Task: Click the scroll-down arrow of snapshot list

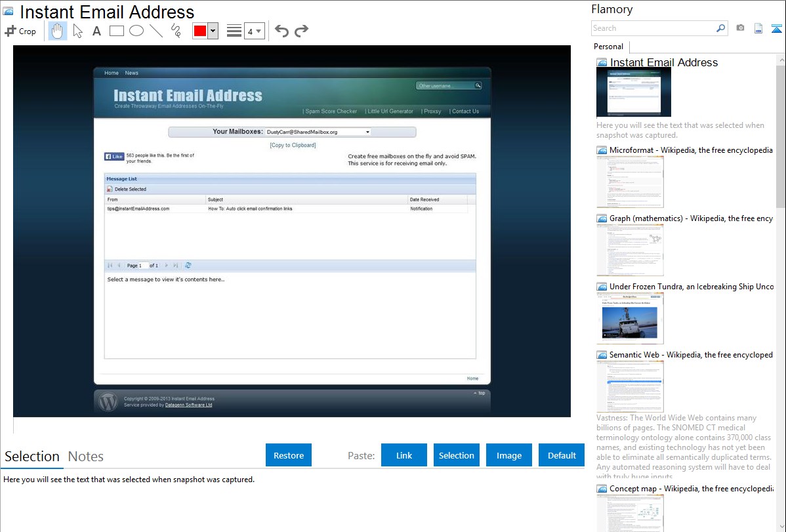Action: click(781, 527)
